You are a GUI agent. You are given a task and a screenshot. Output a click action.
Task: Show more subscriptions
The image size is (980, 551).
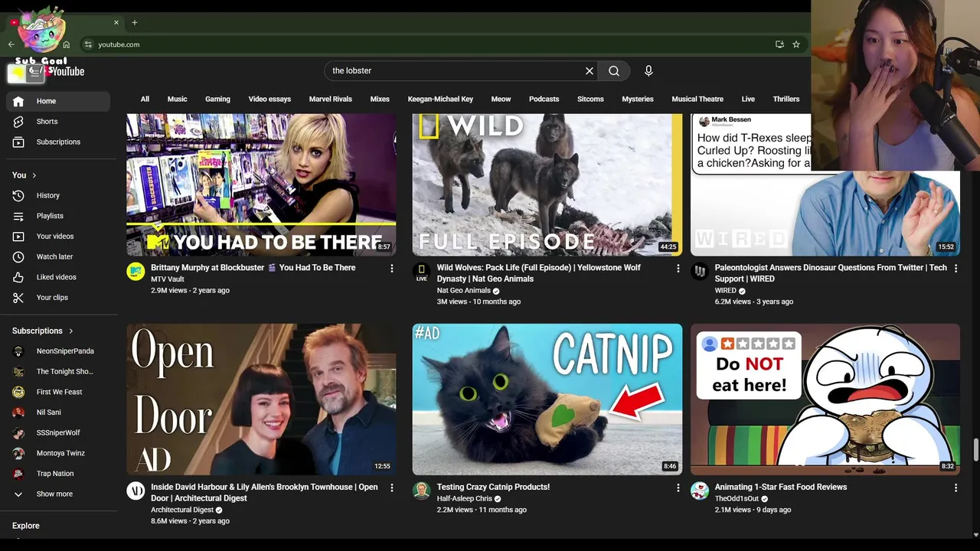click(x=58, y=494)
